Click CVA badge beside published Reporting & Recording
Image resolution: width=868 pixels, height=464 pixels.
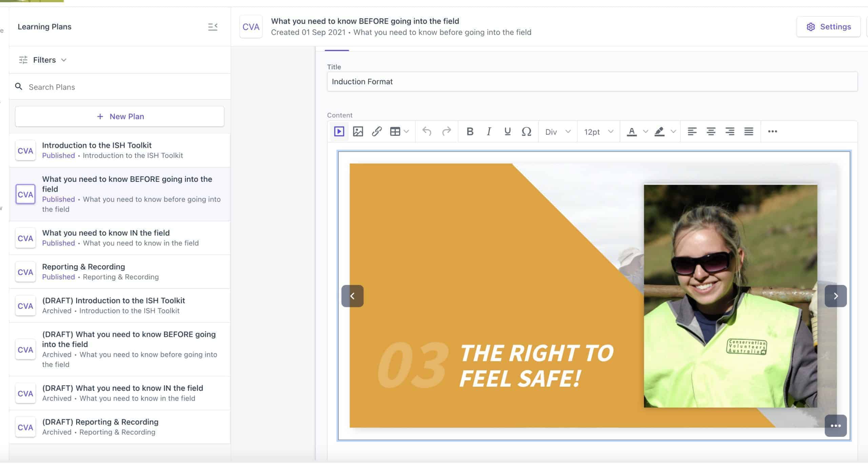coord(25,272)
